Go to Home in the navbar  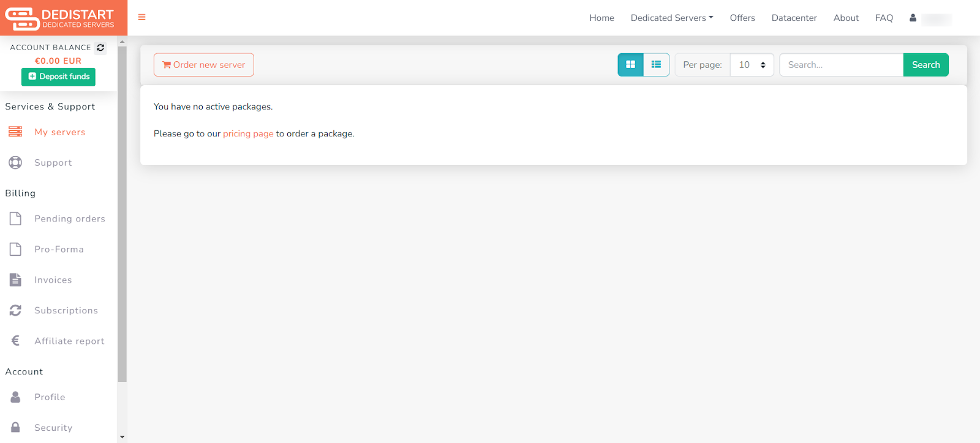coord(601,18)
